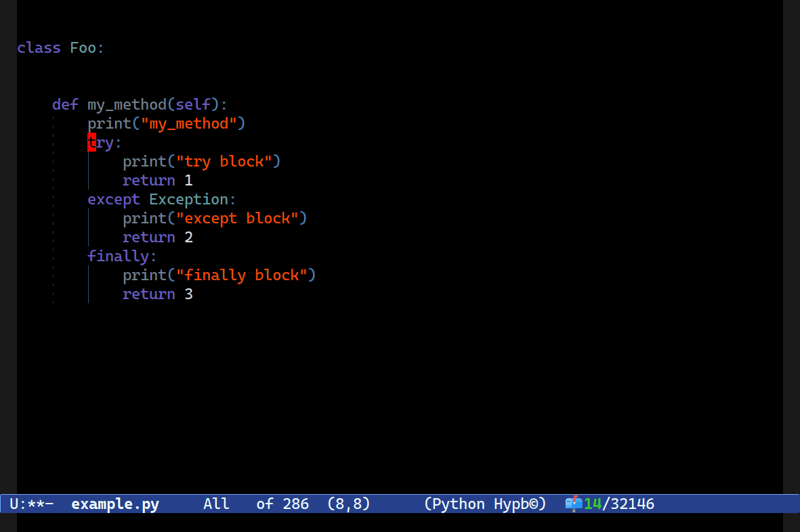The height and width of the screenshot is (532, 800).
Task: Click the "my_method" string literal
Action: (x=189, y=124)
